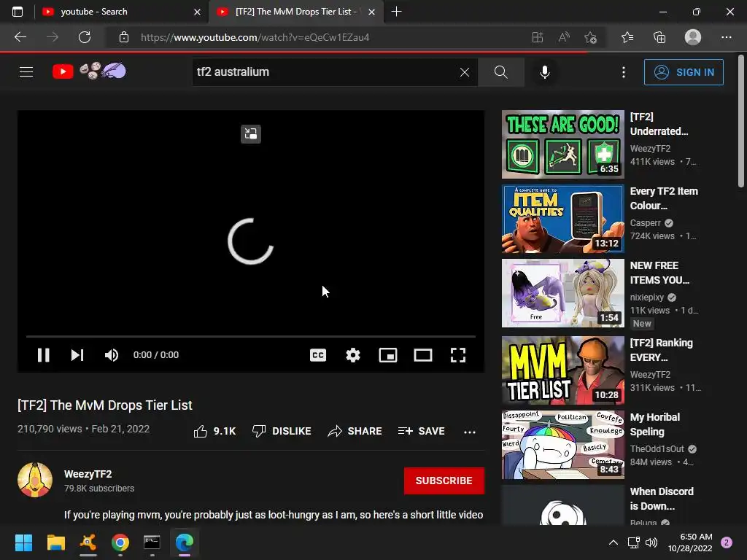This screenshot has height=560, width=747.
Task: Open the WeezyTF2 channel avatar
Action: tap(35, 480)
